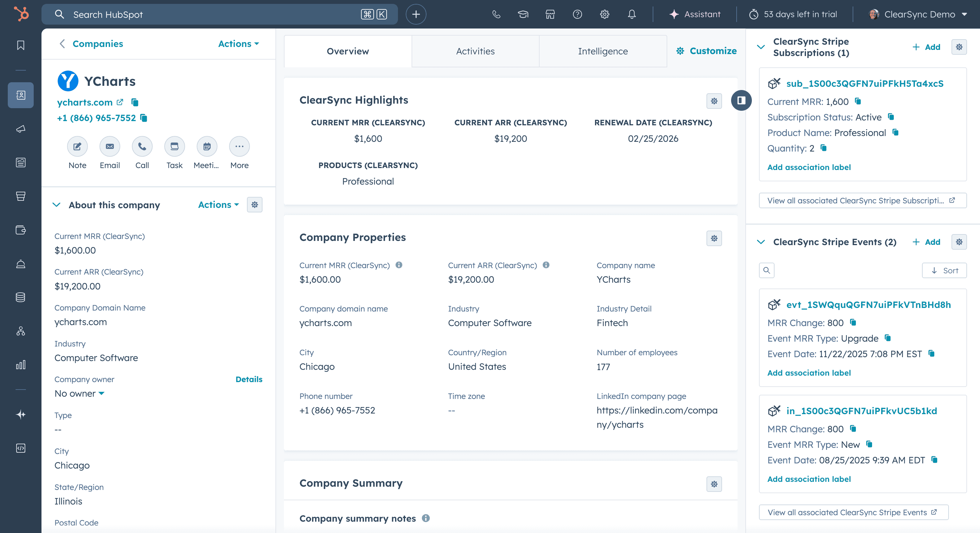The height and width of the screenshot is (533, 980).
Task: Click the Customize link
Action: (706, 51)
